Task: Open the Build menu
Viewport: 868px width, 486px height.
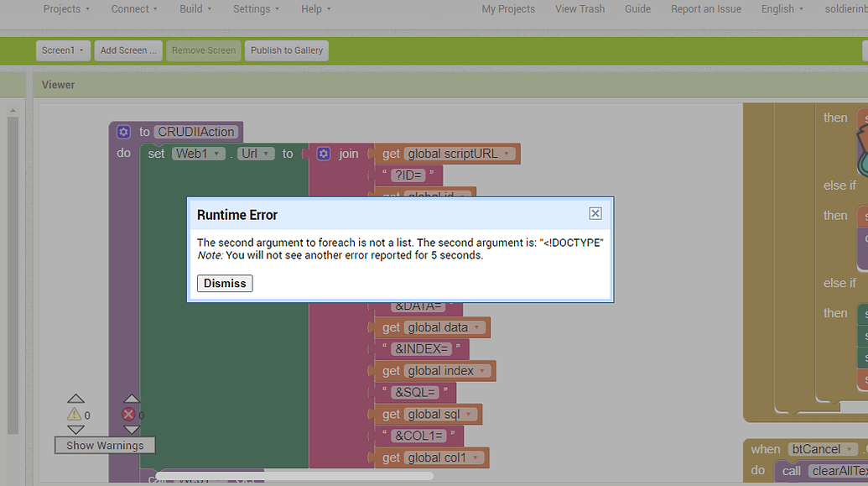Action: coord(191,8)
